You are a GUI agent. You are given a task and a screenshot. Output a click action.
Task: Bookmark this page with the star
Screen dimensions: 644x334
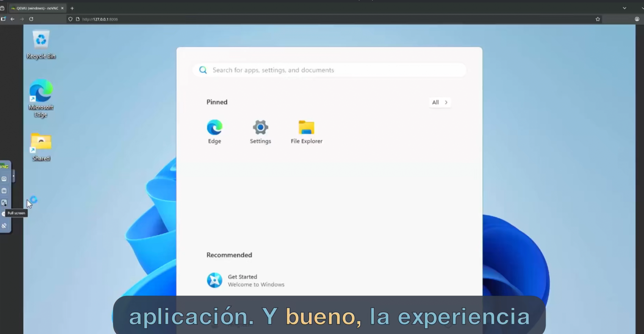[x=598, y=19]
